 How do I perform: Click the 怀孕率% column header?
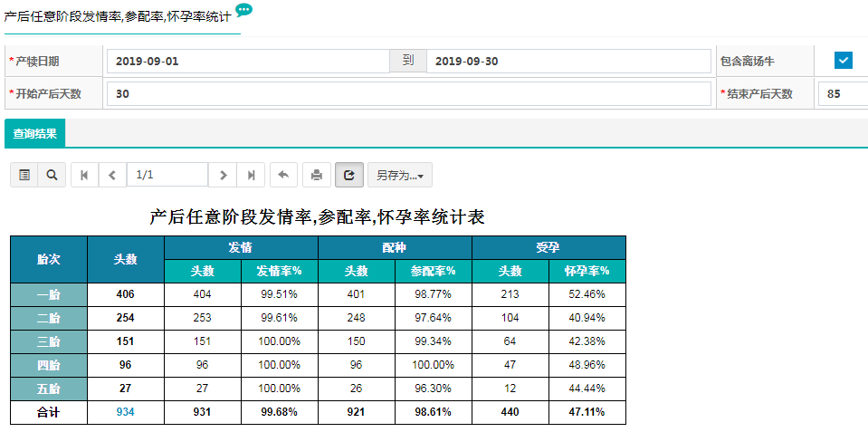tap(587, 271)
